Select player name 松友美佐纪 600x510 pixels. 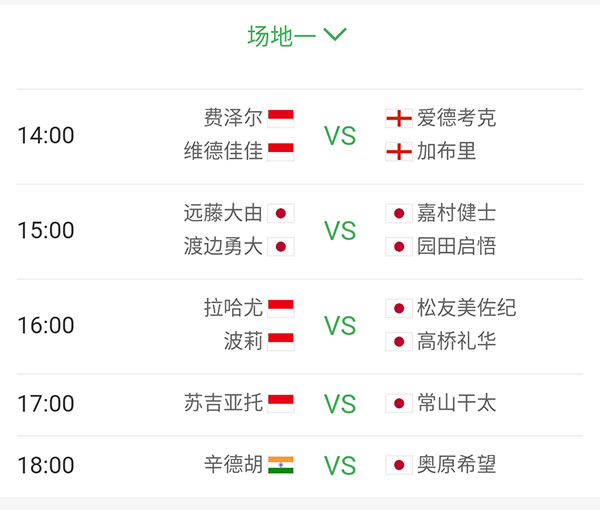tap(466, 308)
